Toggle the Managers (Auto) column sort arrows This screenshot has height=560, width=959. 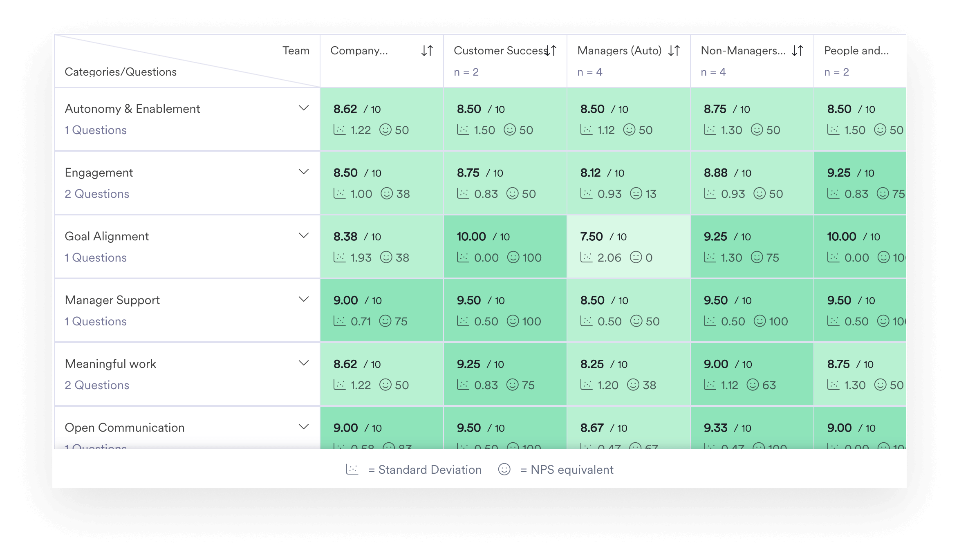pyautogui.click(x=674, y=51)
